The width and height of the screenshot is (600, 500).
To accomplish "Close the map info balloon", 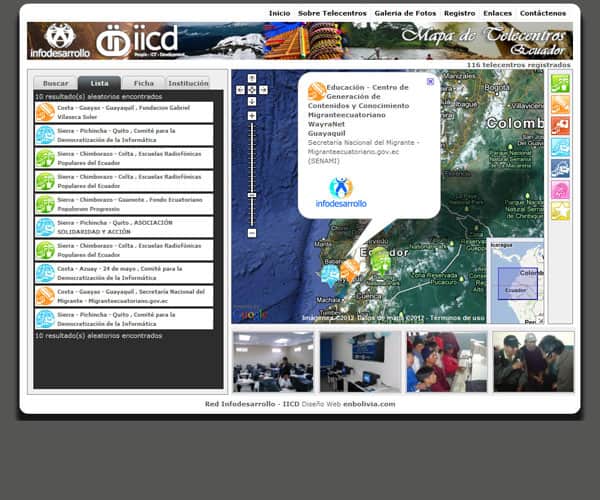I will coord(430,81).
